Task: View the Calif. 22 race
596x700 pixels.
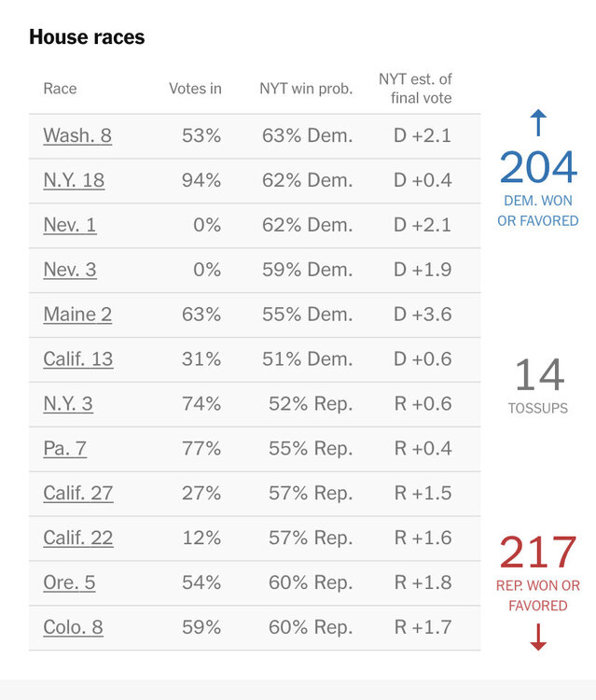Action: 78,539
